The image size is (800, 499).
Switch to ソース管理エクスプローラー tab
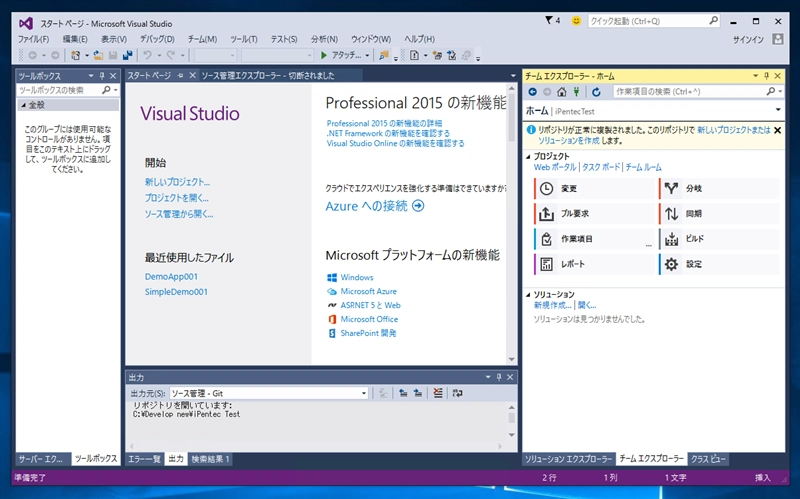[x=268, y=76]
